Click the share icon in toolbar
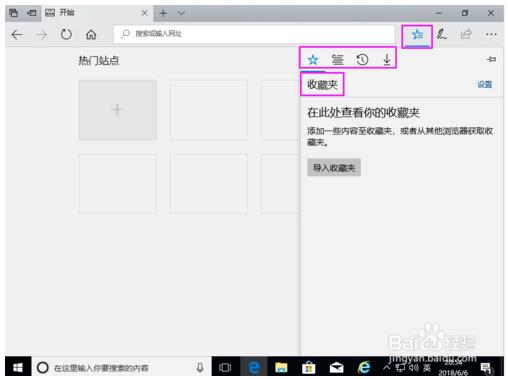Image resolution: width=508 pixels, height=379 pixels. point(466,34)
